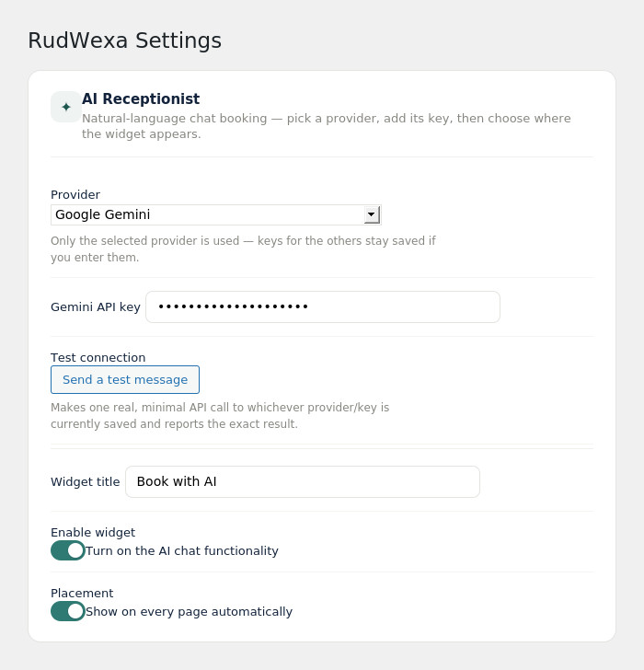Click the Enable widget label
This screenshot has height=670, width=644.
tap(93, 532)
